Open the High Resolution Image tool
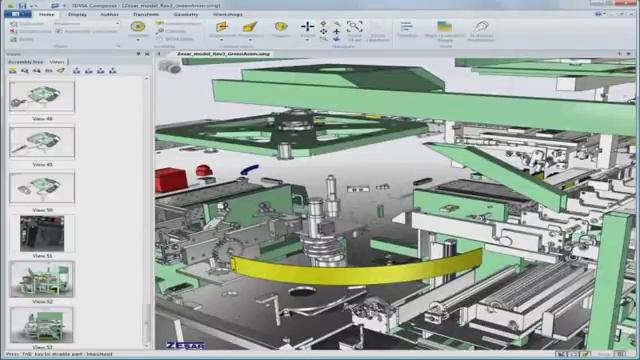 [x=444, y=27]
